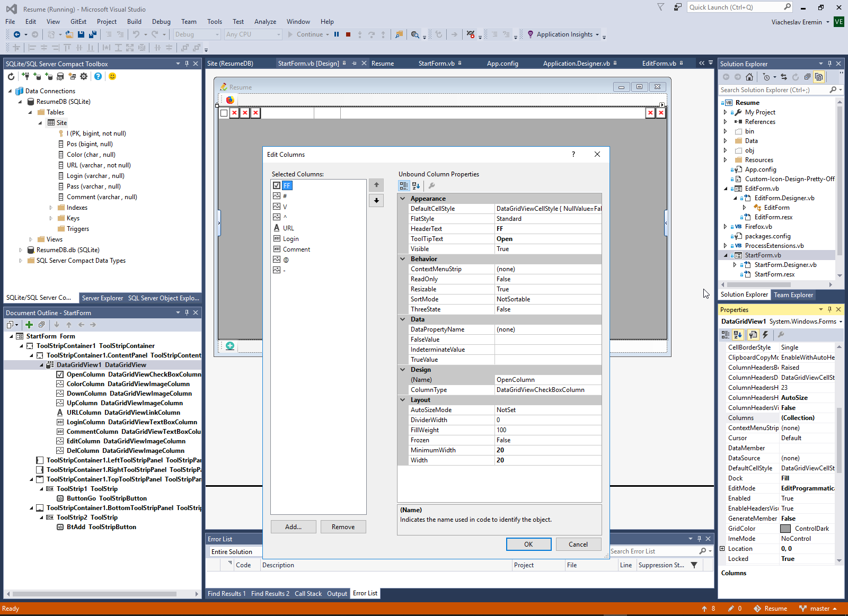Click the Add... column button
This screenshot has width=848, height=616.
(x=293, y=527)
